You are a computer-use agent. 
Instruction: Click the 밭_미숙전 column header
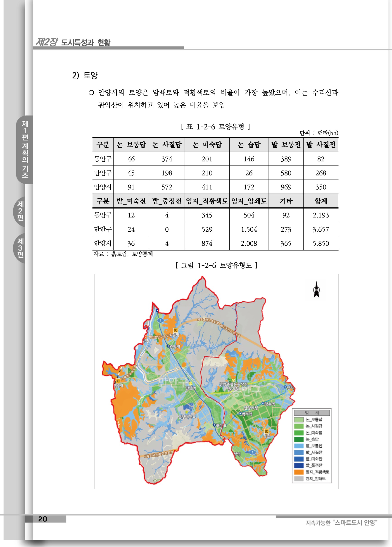131,201
